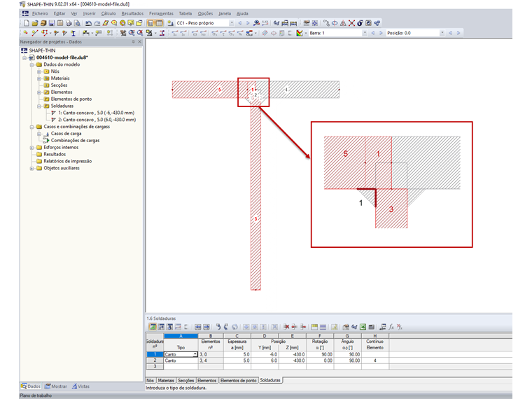
Task: Click previous Posição arrow
Action: (x=451, y=33)
